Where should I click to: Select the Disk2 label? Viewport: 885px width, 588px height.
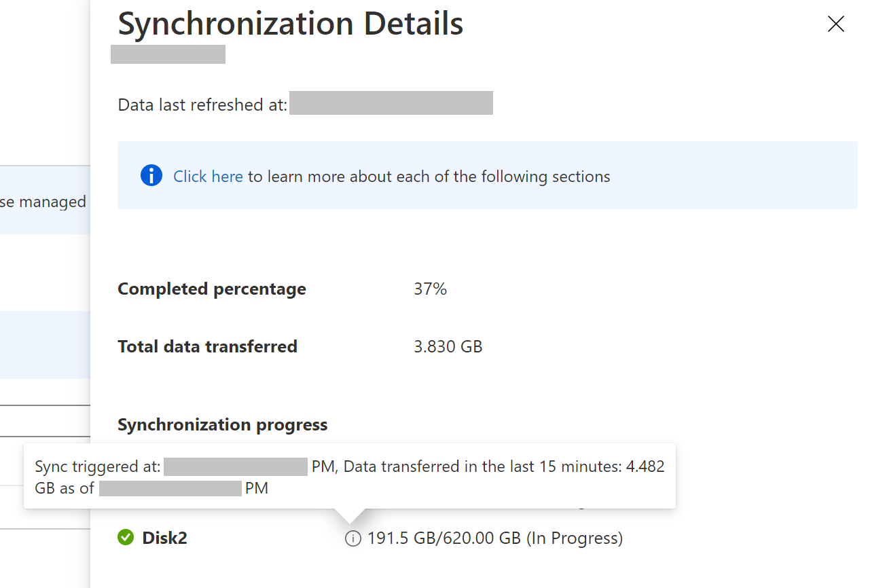tap(164, 538)
